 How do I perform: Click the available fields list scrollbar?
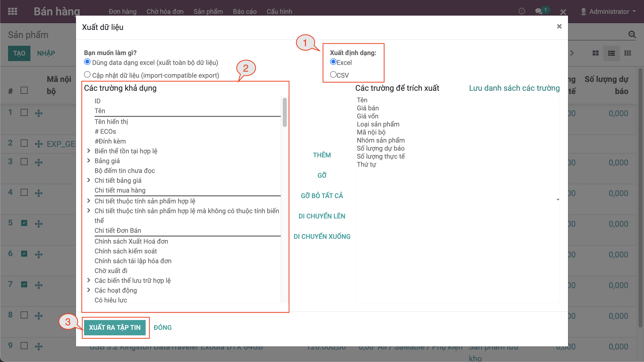[x=285, y=112]
